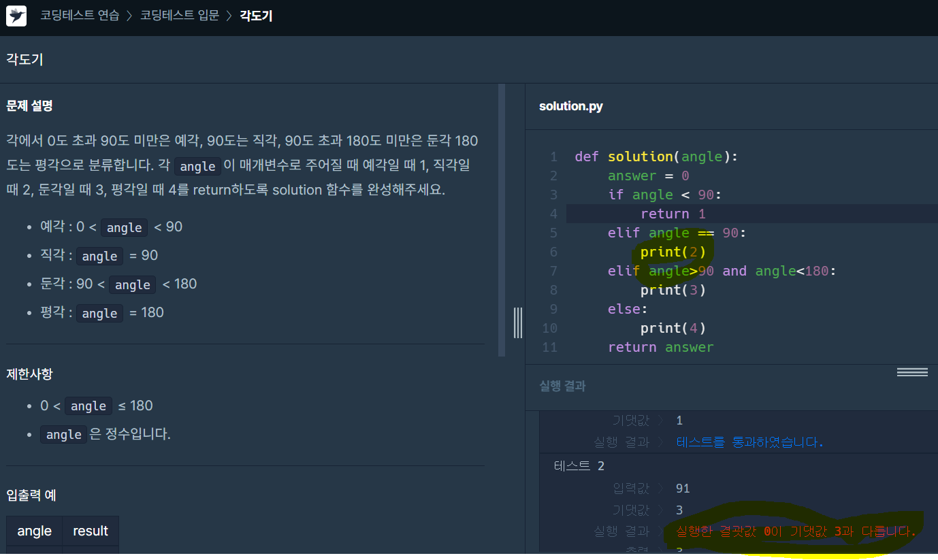Open the 코딩테스트 입문 breadcrumb link
This screenshot has height=560, width=938.
pos(180,16)
